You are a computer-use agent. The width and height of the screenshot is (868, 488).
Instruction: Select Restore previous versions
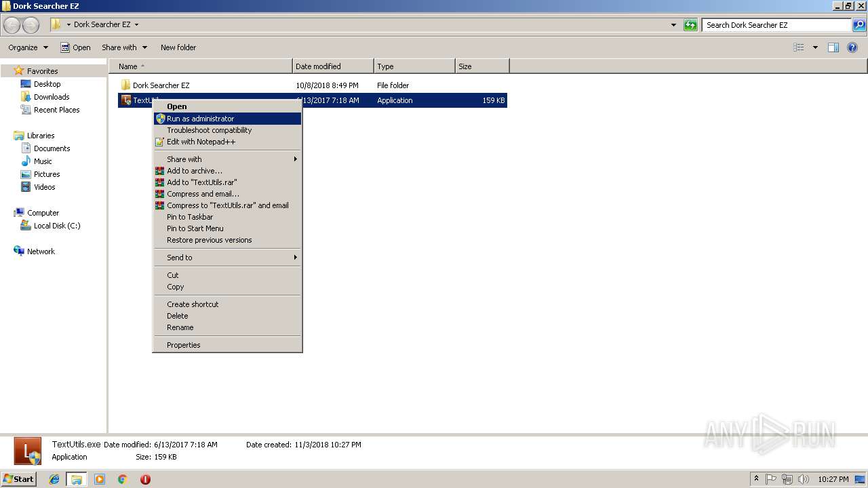pyautogui.click(x=227, y=240)
